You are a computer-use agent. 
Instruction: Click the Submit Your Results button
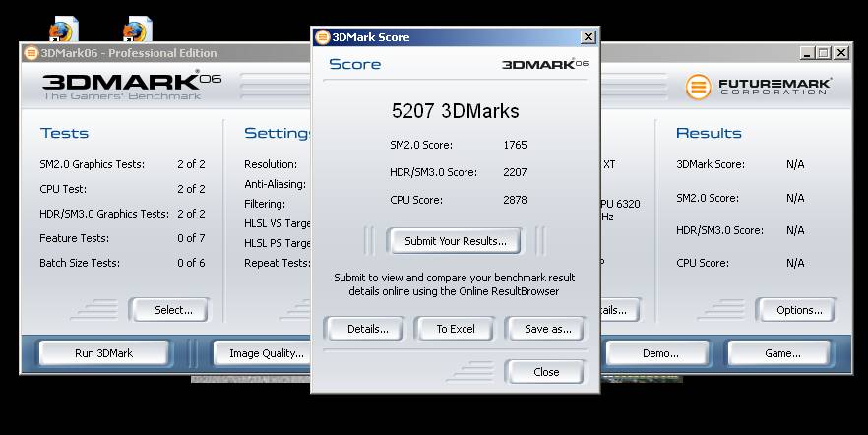[454, 241]
